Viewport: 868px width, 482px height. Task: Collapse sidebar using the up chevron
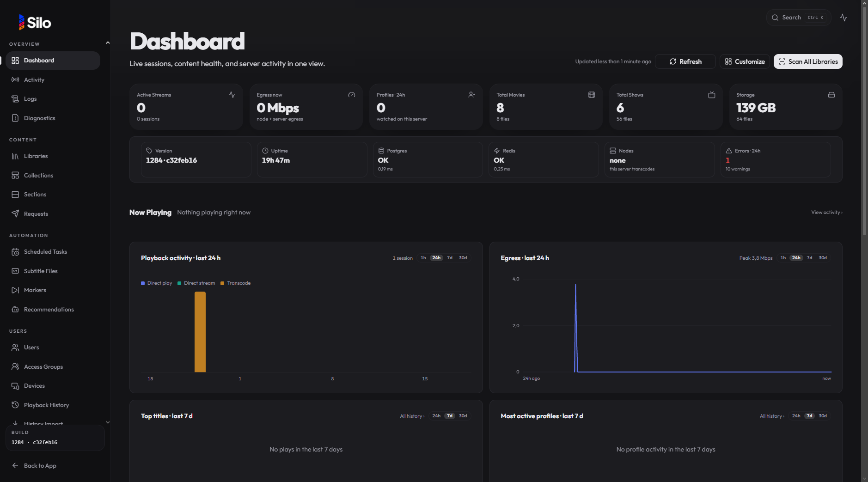coord(108,43)
